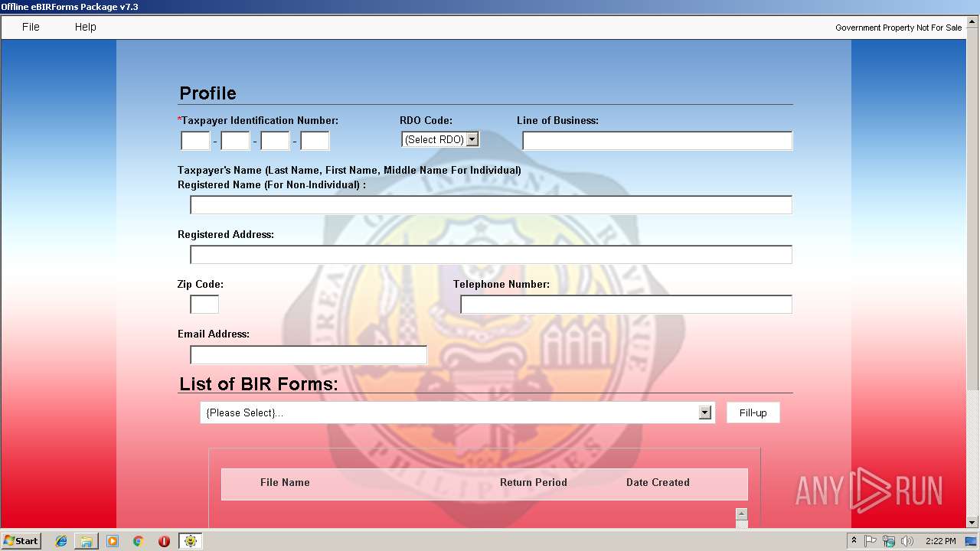Image resolution: width=980 pixels, height=551 pixels.
Task: Launch Chrome from the taskbar
Action: tap(138, 541)
